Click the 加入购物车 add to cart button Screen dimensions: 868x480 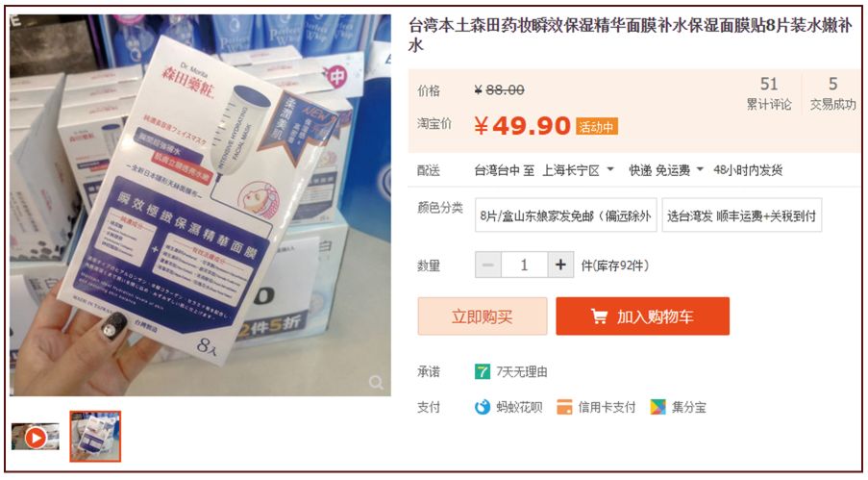643,316
